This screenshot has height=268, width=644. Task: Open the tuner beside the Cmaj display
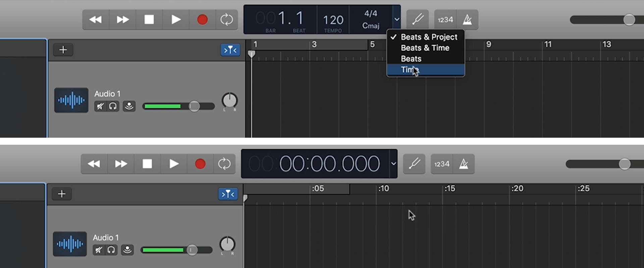tap(418, 20)
